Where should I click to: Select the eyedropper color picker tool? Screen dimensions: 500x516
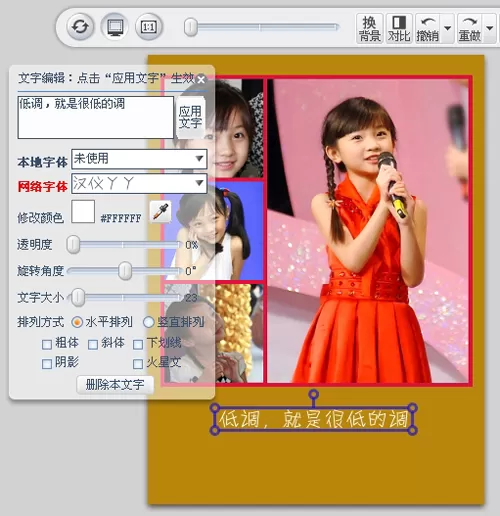point(160,211)
